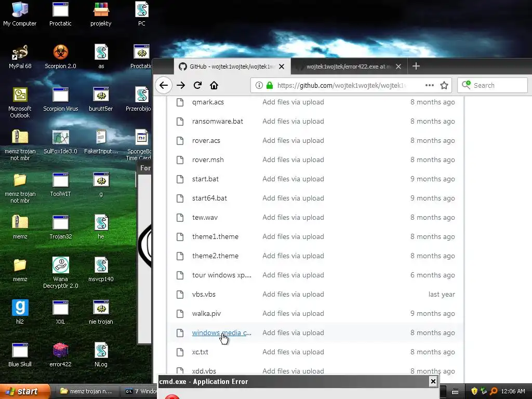Screen dimensions: 532x399
Task: Open Scorpion Virus desktop icon
Action: tap(60, 100)
